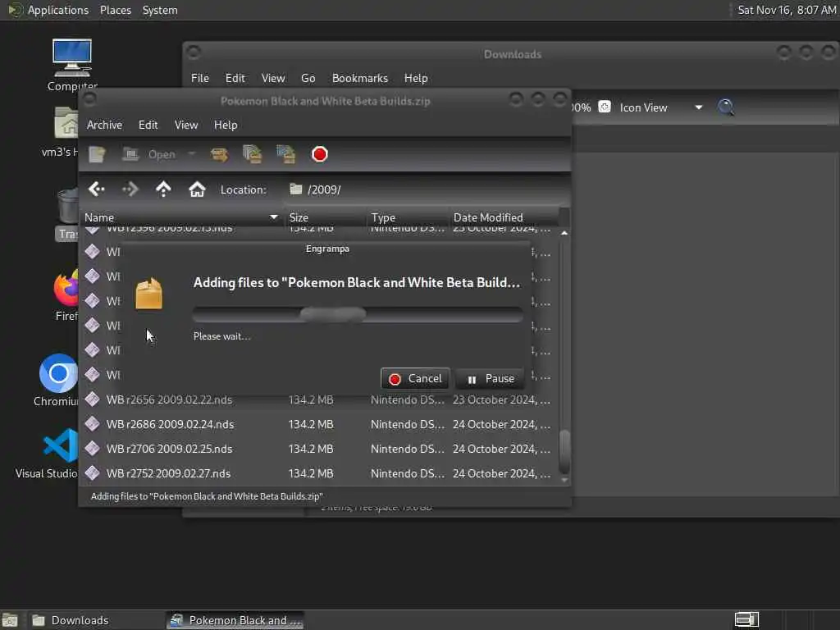Screen dimensions: 840x630
Task: Click the red stop toolbar icon
Action: pos(320,154)
